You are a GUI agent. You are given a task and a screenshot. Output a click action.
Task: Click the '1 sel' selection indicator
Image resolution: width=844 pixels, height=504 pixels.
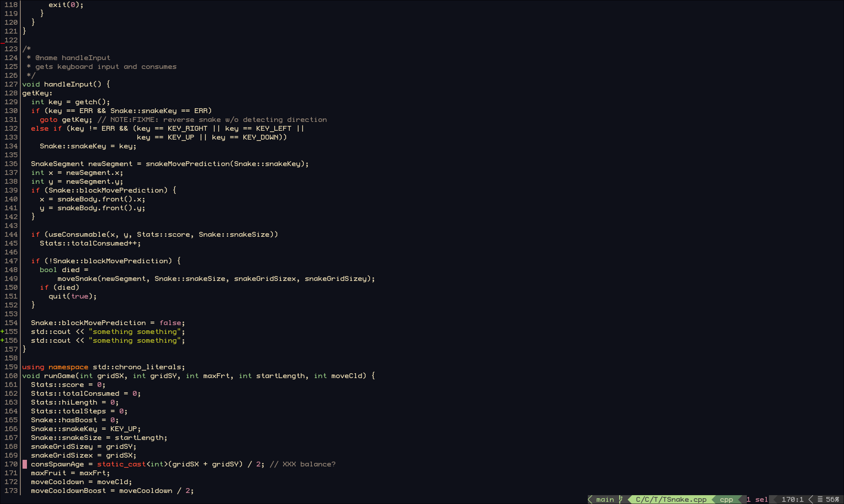click(757, 499)
